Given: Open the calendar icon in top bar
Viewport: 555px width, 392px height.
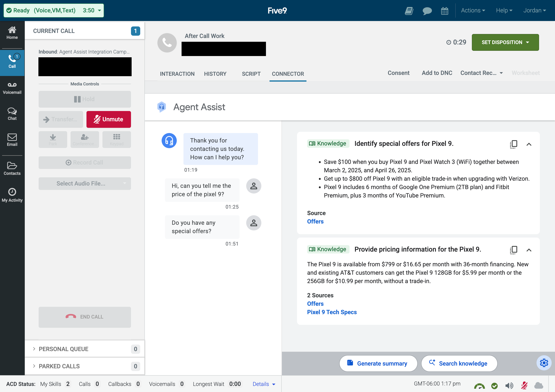Looking at the screenshot, I should tap(445, 11).
